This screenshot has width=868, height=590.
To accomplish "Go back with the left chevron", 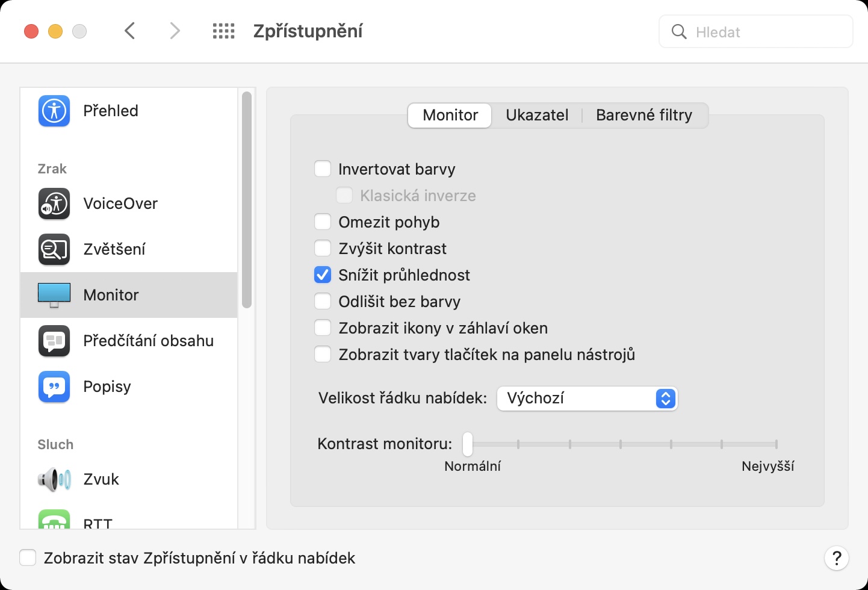I will (130, 31).
